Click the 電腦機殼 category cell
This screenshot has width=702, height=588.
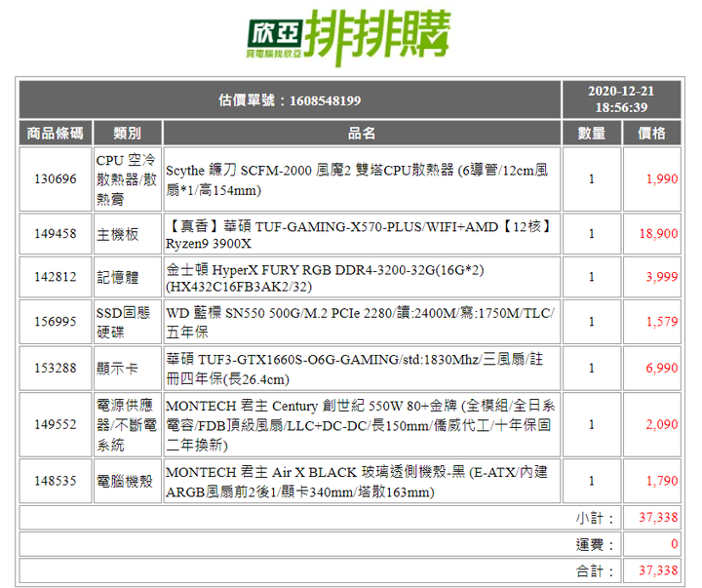click(x=127, y=481)
